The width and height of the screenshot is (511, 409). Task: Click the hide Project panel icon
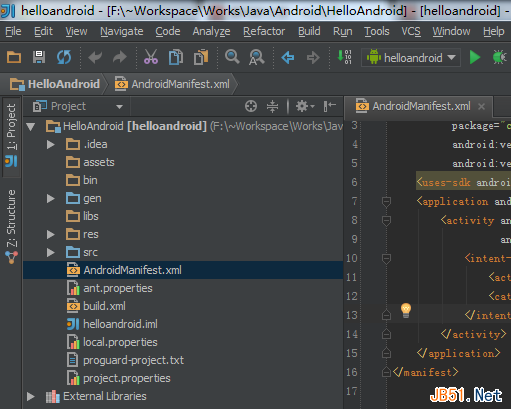pyautogui.click(x=329, y=106)
